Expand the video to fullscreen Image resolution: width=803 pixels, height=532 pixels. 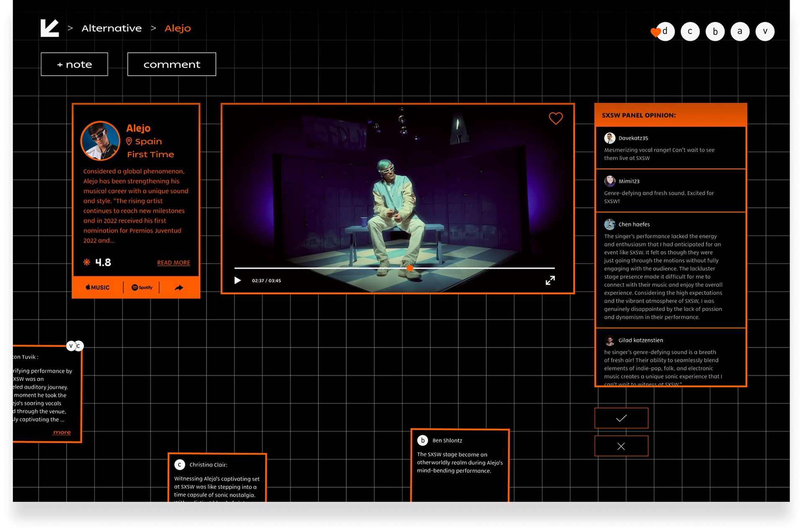[x=550, y=280]
